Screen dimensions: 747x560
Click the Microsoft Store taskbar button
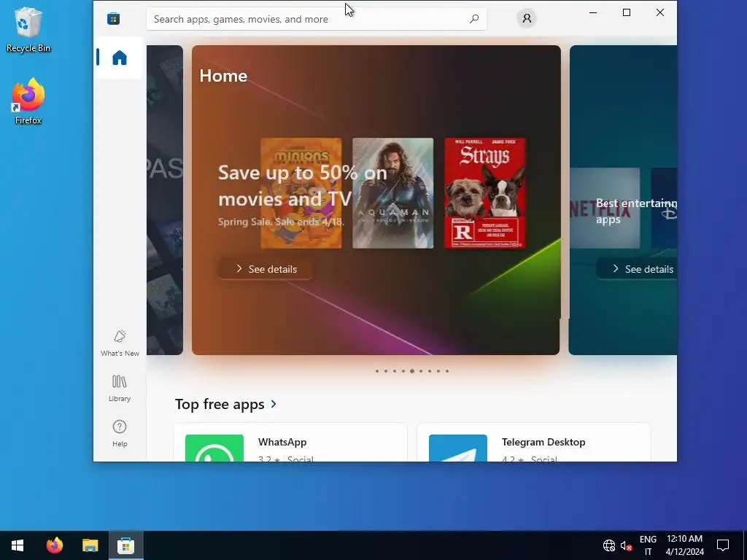point(125,545)
